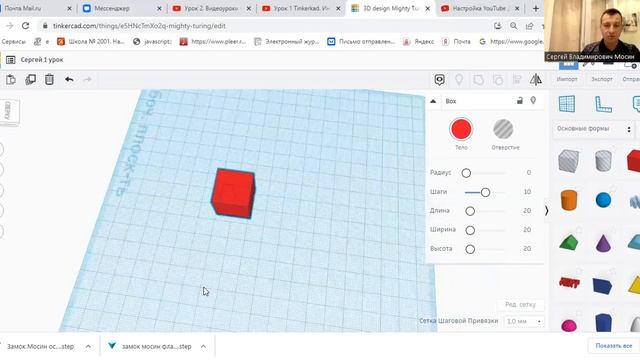The image size is (640, 360).
Task: Expand options for замок мосин фла...step download
Action: tap(203, 347)
